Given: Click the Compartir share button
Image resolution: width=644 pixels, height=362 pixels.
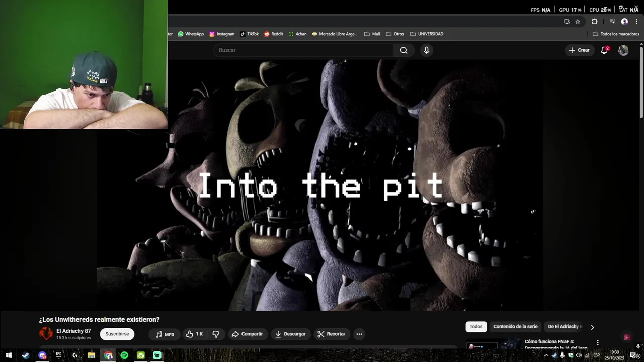Looking at the screenshot, I should coord(247,334).
